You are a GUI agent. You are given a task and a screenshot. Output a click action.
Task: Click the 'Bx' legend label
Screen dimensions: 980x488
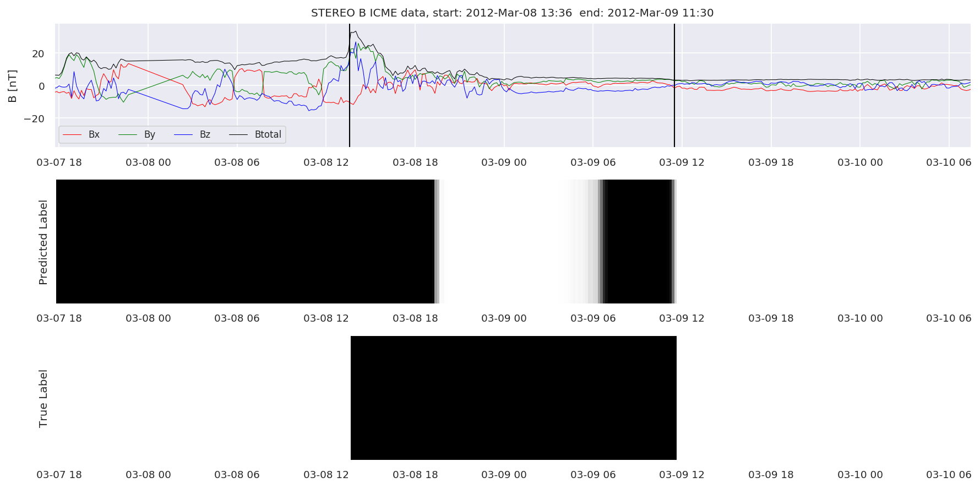click(x=94, y=134)
